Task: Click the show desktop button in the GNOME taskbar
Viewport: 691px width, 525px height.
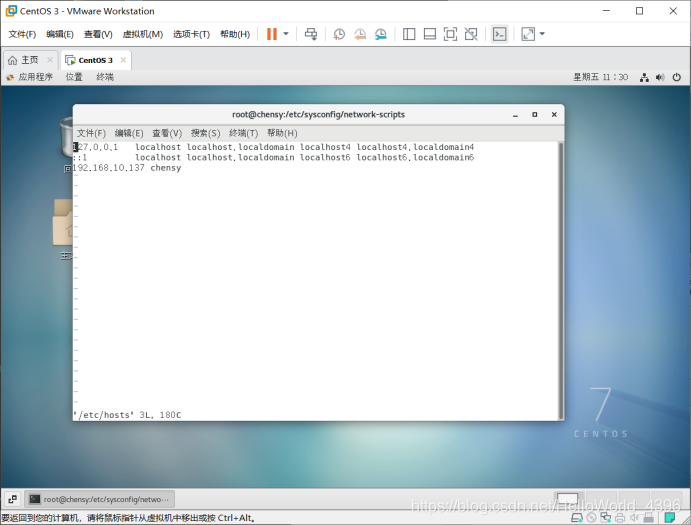Action: pyautogui.click(x=12, y=499)
